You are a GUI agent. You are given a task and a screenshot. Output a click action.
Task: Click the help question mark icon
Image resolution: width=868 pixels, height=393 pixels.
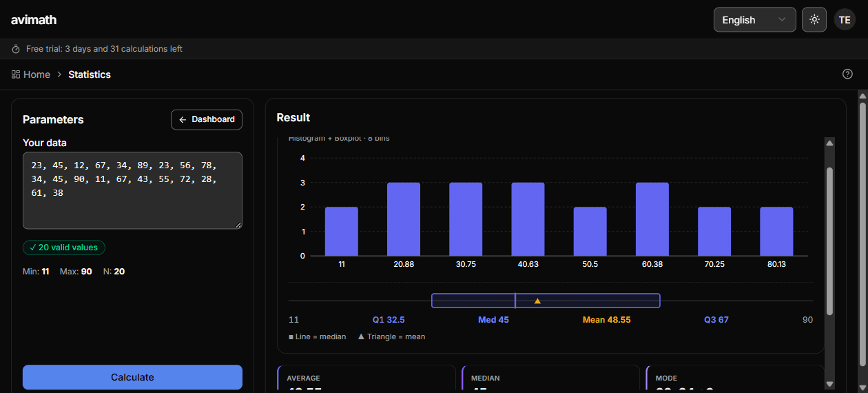click(847, 74)
